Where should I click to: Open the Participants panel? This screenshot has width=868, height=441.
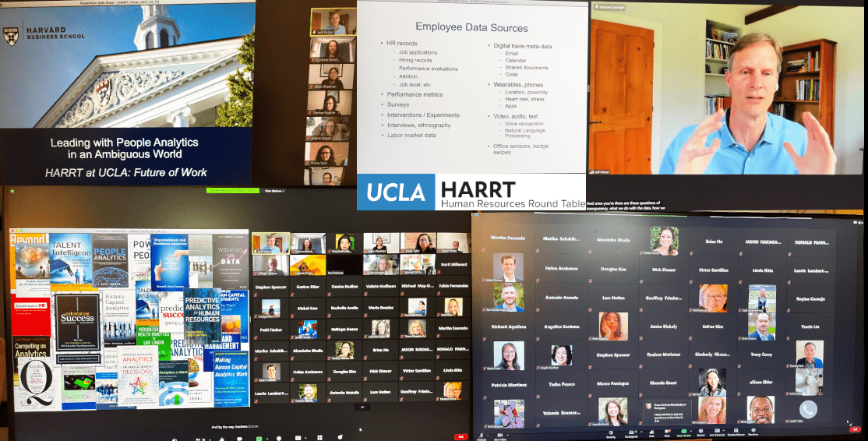tap(632, 433)
